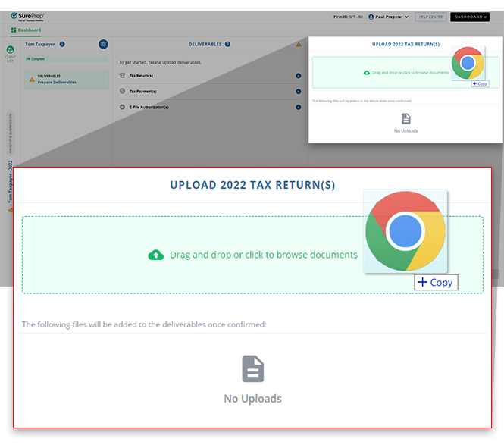Image resolution: width=504 pixels, height=445 pixels.
Task: Open the Dashboard tab
Action: point(26,30)
